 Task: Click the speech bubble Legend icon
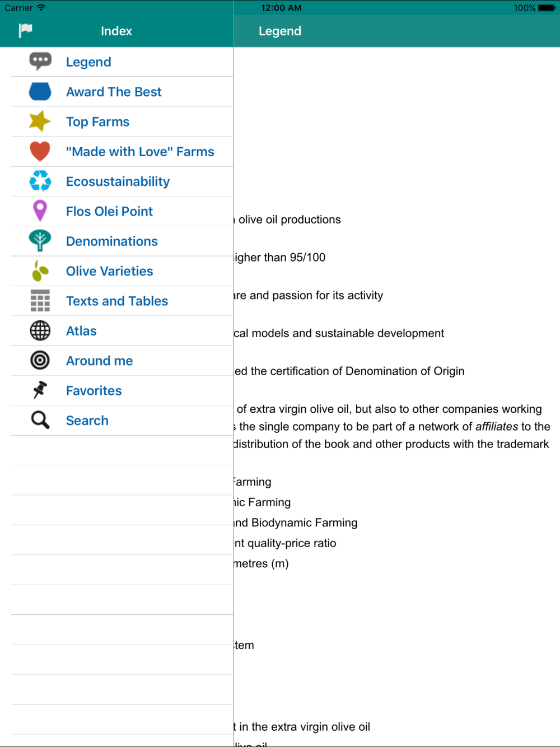tap(40, 62)
